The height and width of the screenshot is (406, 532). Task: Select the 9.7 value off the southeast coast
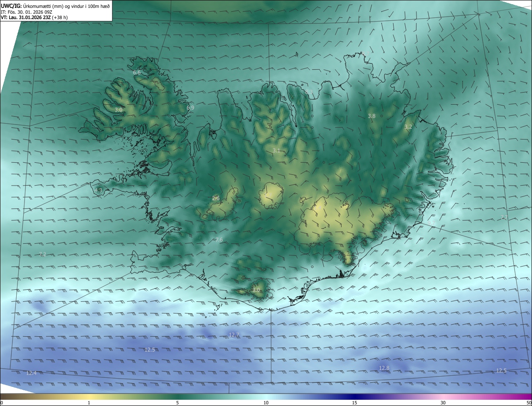click(x=431, y=223)
